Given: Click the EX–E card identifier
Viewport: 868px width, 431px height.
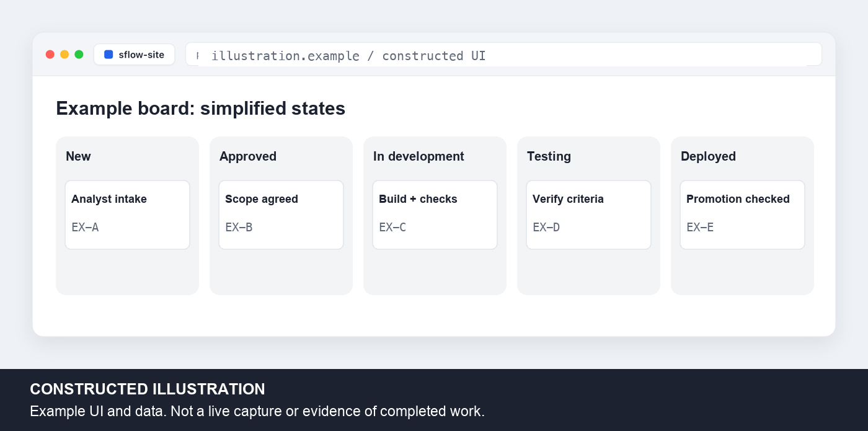Looking at the screenshot, I should (x=700, y=227).
